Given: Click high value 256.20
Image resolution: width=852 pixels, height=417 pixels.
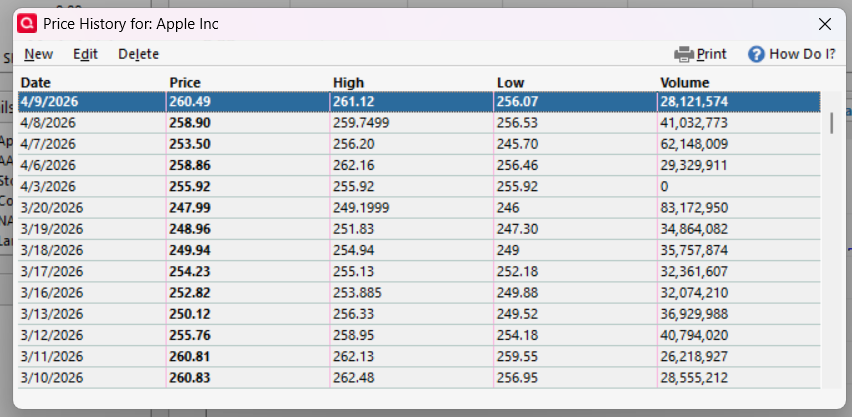Looking at the screenshot, I should coord(354,144).
